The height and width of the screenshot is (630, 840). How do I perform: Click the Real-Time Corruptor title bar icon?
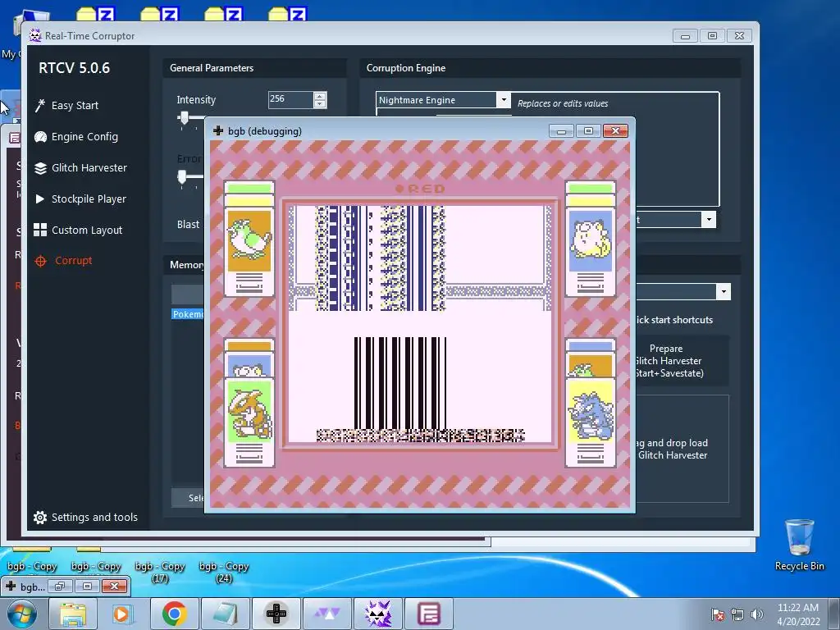point(35,36)
